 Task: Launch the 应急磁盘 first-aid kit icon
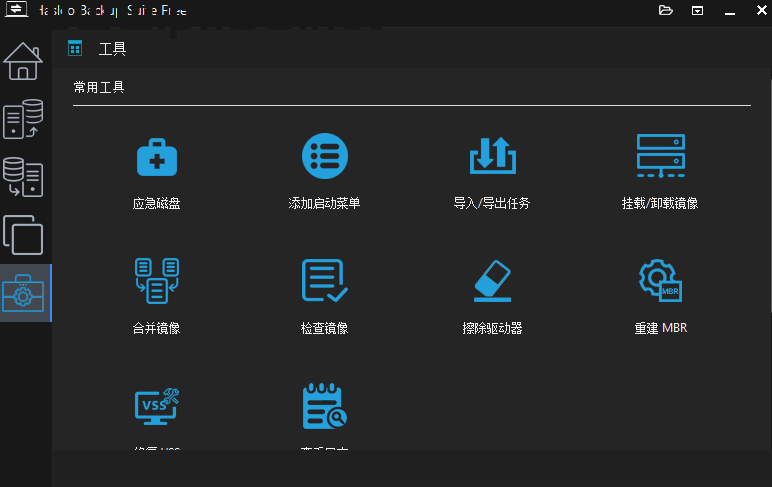[x=156, y=157]
